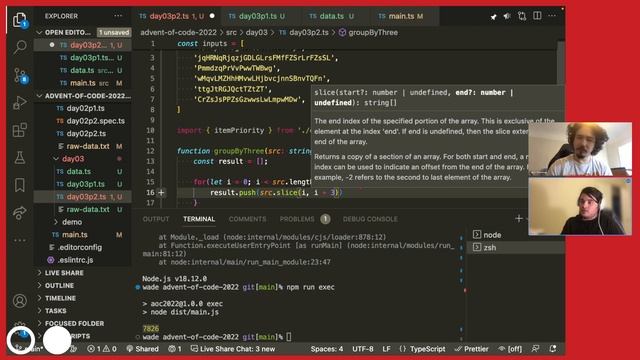Expand the LIVE SHARE section
This screenshot has height=360, width=640.
pos(64,273)
